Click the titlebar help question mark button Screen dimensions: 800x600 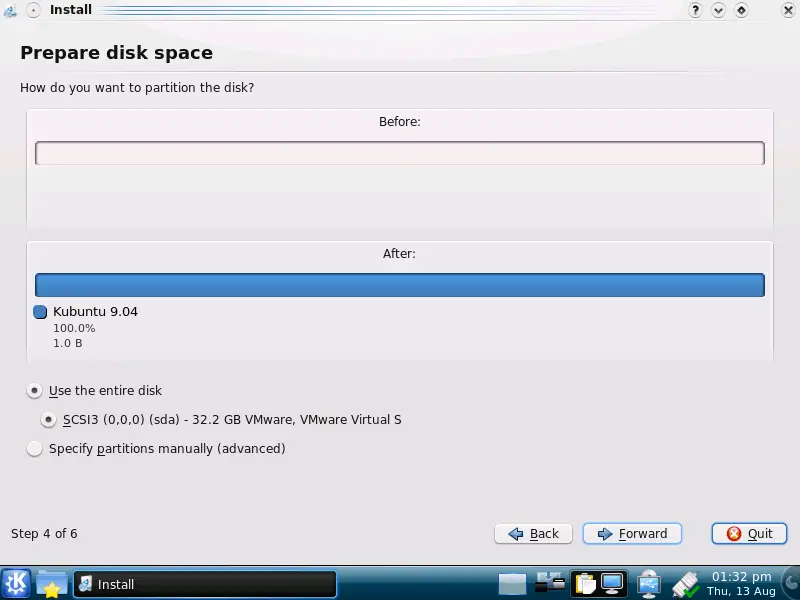point(695,10)
